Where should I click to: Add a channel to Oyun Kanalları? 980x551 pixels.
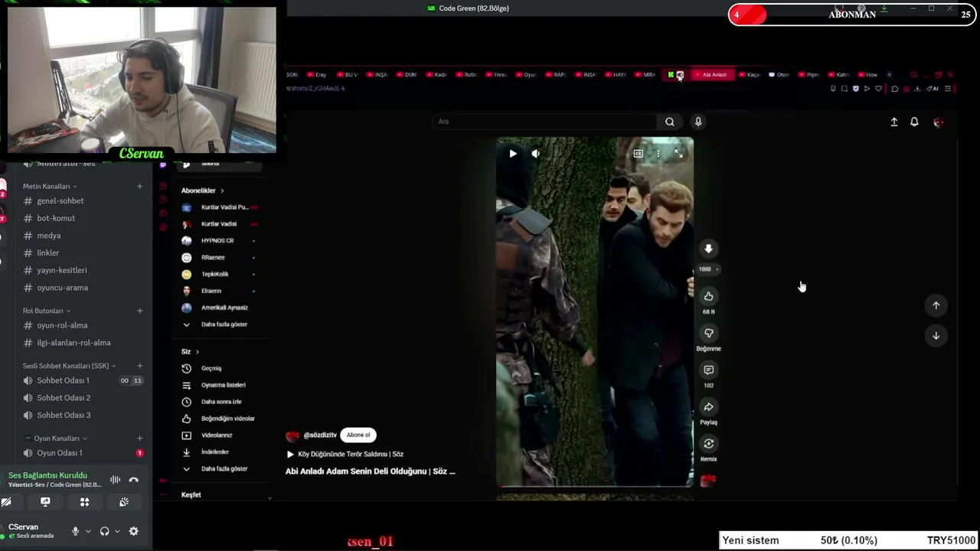click(139, 439)
